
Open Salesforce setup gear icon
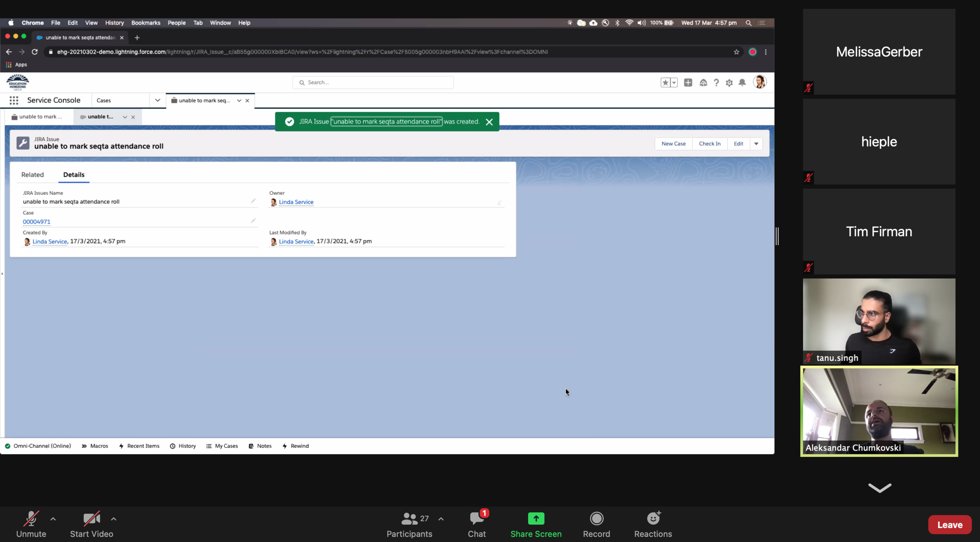[x=729, y=82]
